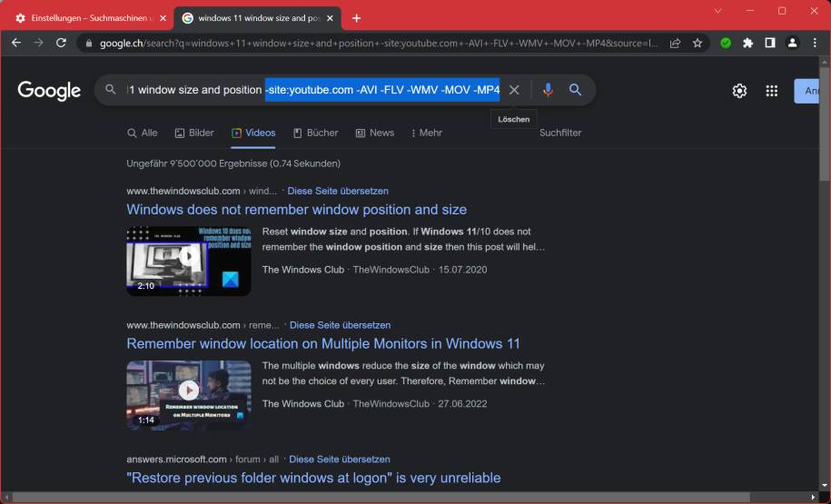Click the Google logo
Screen dimensions: 831x504
49,91
